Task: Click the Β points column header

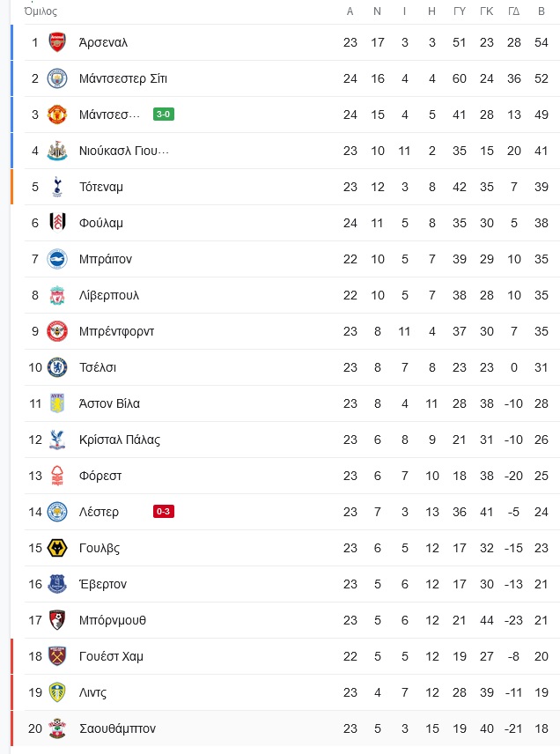Action: 542,11
